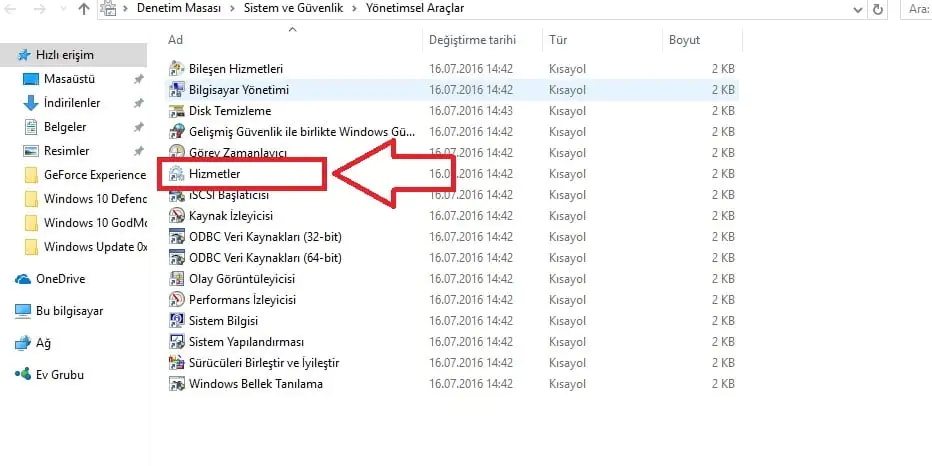Select the Olay Görüntüleyicisi file name
Image resolution: width=932 pixels, height=466 pixels.
click(242, 279)
